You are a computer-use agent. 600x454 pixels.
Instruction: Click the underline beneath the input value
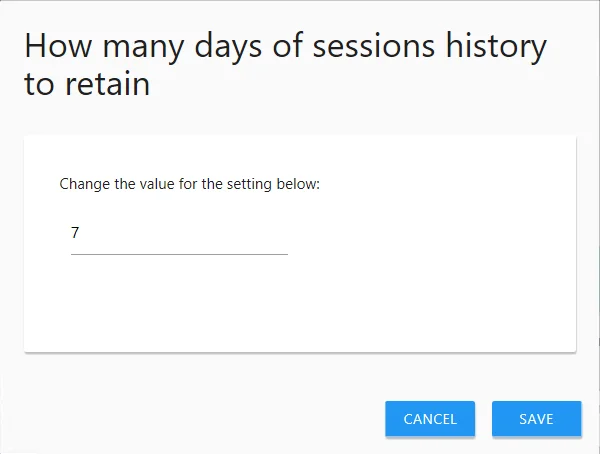click(x=179, y=254)
